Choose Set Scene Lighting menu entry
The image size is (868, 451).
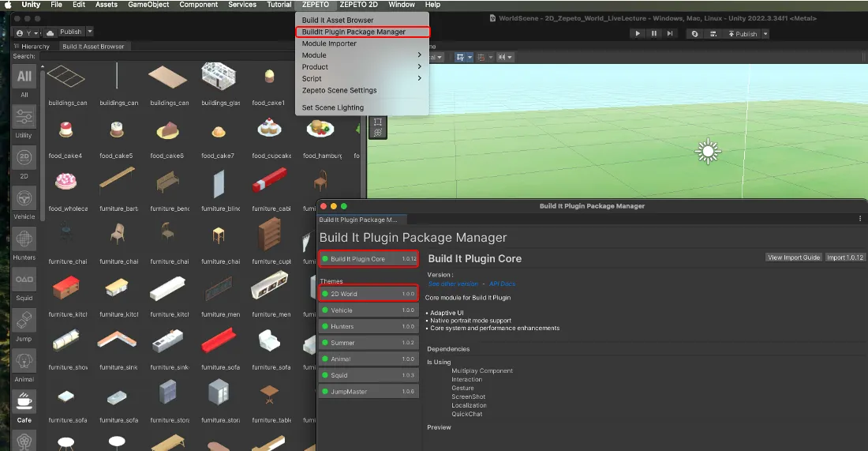pos(362,107)
